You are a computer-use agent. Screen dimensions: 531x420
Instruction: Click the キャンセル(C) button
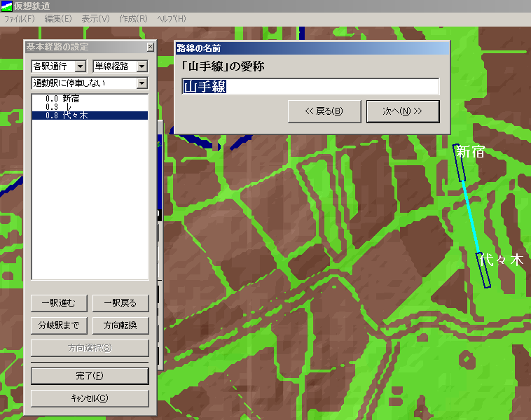(x=90, y=398)
